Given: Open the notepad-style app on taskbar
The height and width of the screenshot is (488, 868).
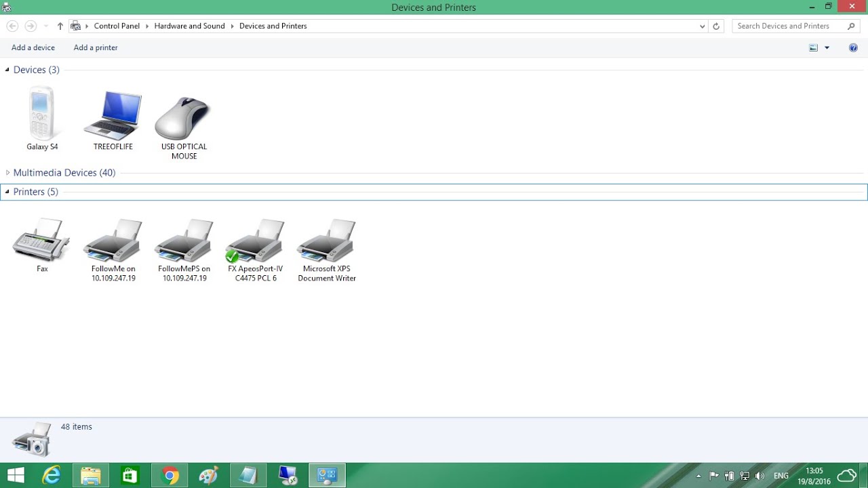Looking at the screenshot, I should coord(248,475).
